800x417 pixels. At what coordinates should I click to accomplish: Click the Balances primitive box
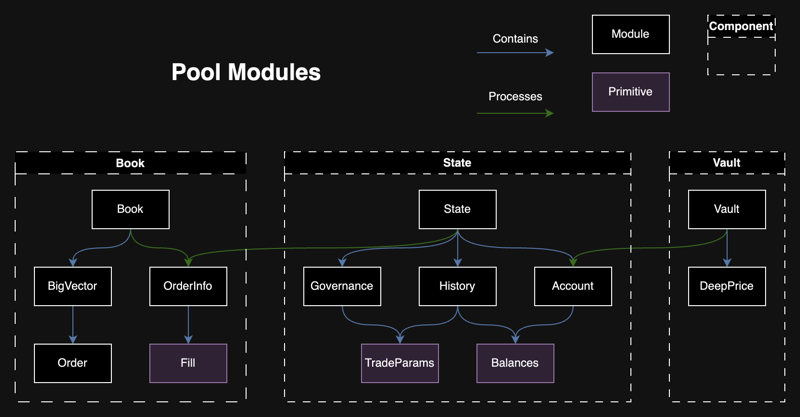[x=515, y=363]
